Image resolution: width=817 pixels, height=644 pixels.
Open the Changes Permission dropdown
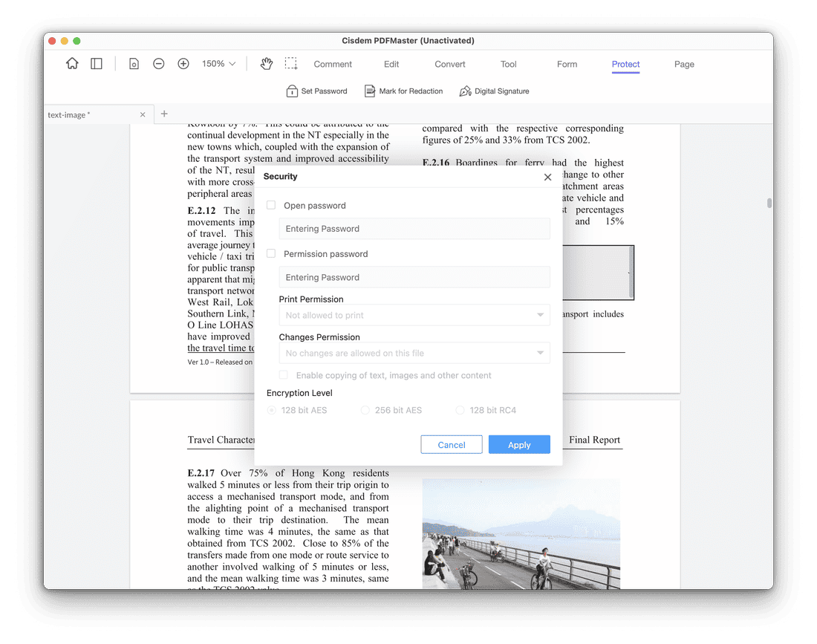tap(414, 354)
